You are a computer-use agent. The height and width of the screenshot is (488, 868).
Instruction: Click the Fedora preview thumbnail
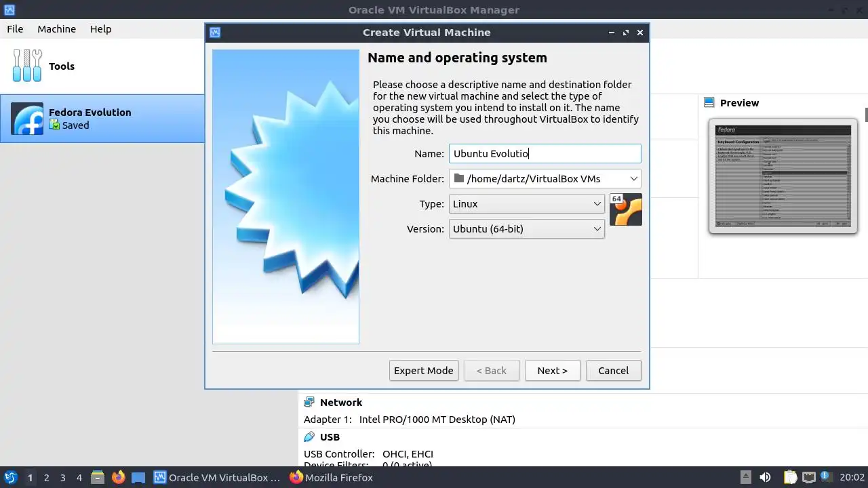click(x=783, y=177)
